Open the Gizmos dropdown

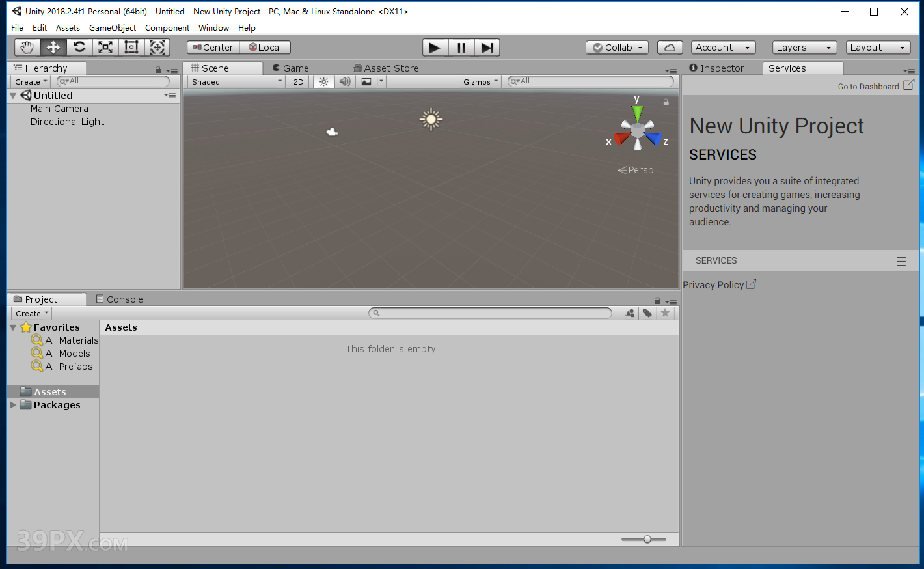[480, 82]
